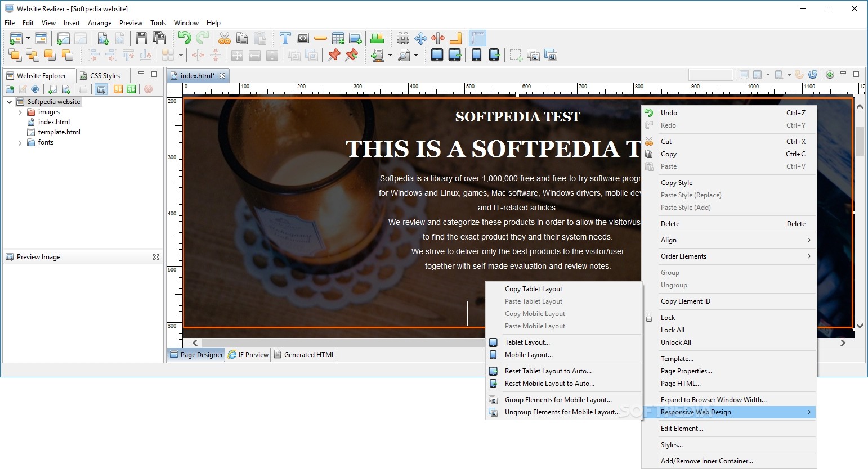
Task: Expand the fonts folder in tree
Action: (x=20, y=143)
